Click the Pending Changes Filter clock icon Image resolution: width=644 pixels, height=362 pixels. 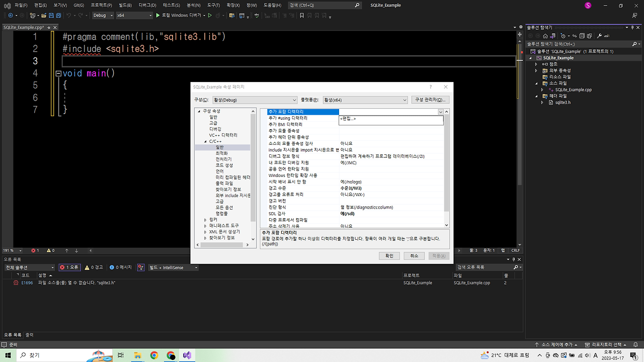point(564,36)
